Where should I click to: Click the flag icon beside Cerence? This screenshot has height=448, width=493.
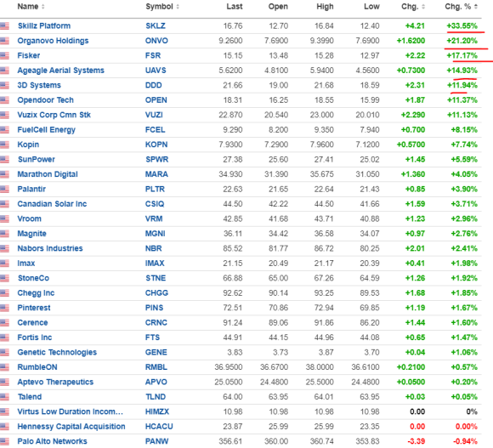5,322
